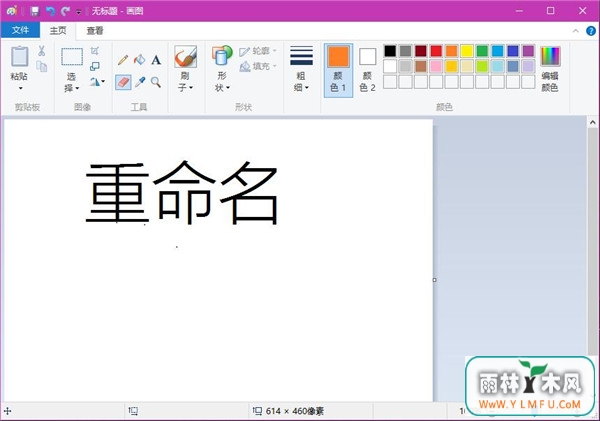Click the Copy icon in clipboard group

pyautogui.click(x=42, y=66)
